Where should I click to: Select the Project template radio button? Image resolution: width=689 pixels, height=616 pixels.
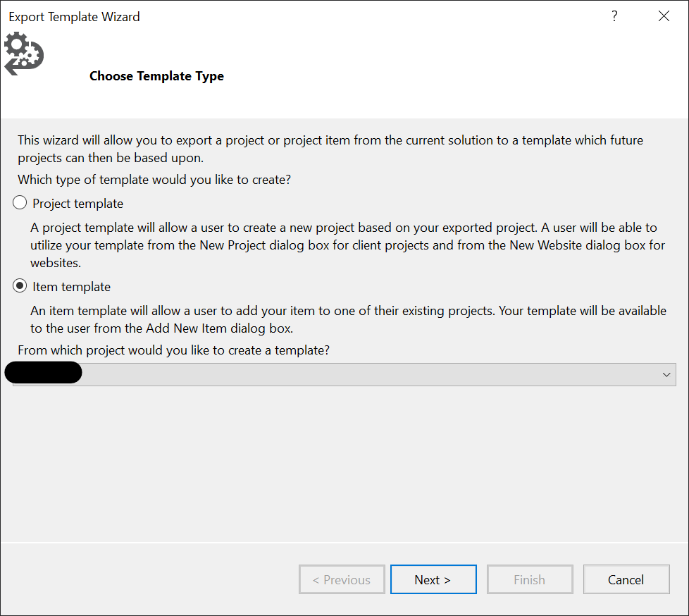coord(20,204)
